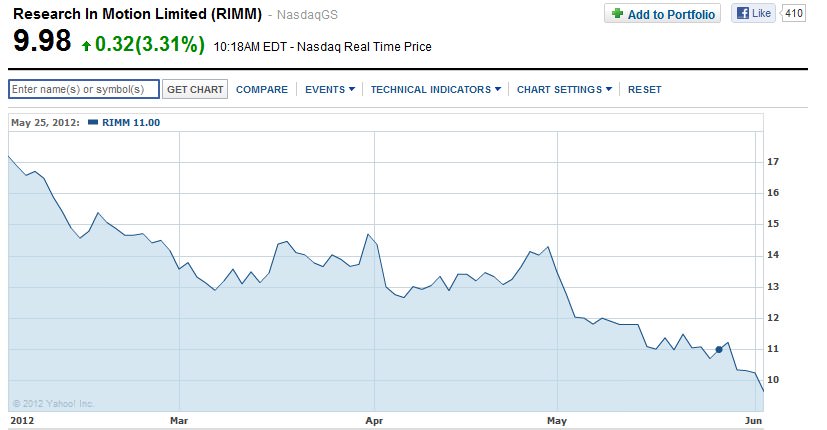Viewport: 827px width, 430px height.
Task: Click the Add to Portfolio button
Action: 662,14
